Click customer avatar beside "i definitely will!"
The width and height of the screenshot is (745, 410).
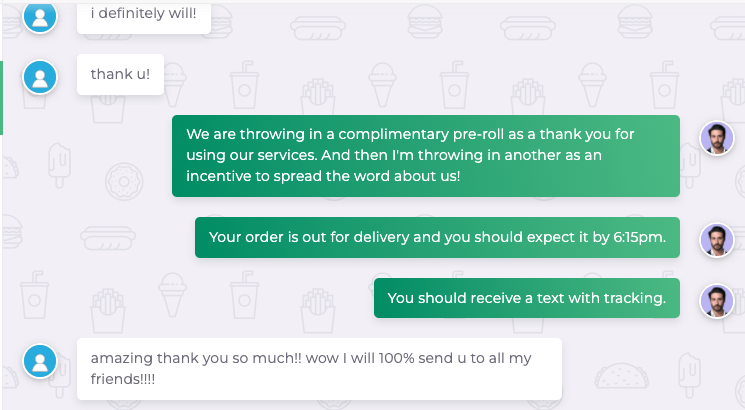(x=40, y=15)
